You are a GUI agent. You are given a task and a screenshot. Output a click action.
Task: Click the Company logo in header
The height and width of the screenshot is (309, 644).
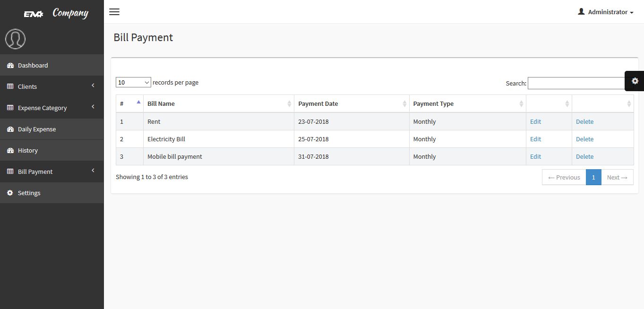(x=57, y=13)
